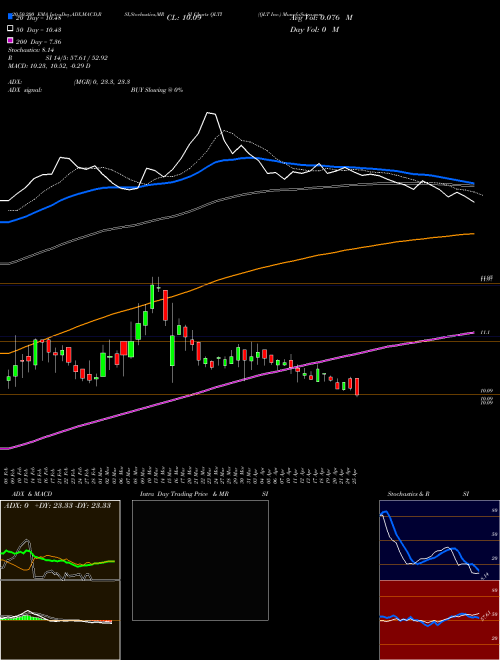Click the 'CL: 10.09' closing price
Viewport: 500px width, 660px height.
click(x=184, y=18)
